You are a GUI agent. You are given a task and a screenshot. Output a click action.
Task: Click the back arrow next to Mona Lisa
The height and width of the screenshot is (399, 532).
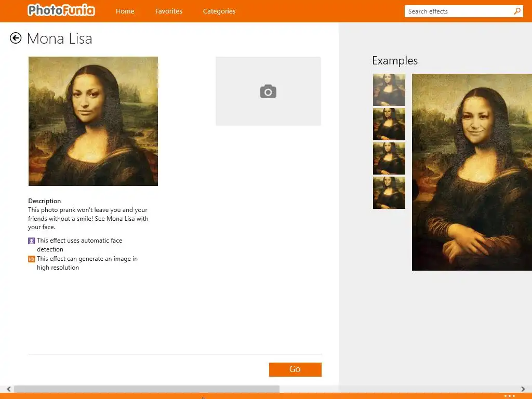[16, 38]
